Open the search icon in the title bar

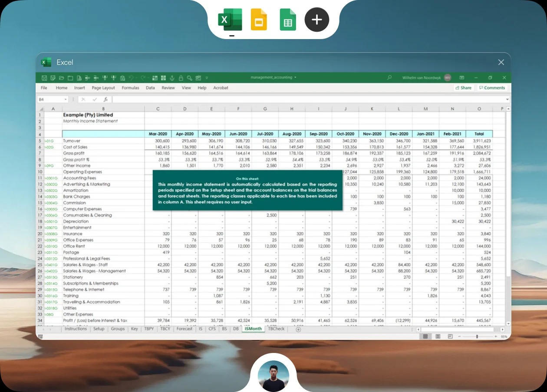[389, 77]
